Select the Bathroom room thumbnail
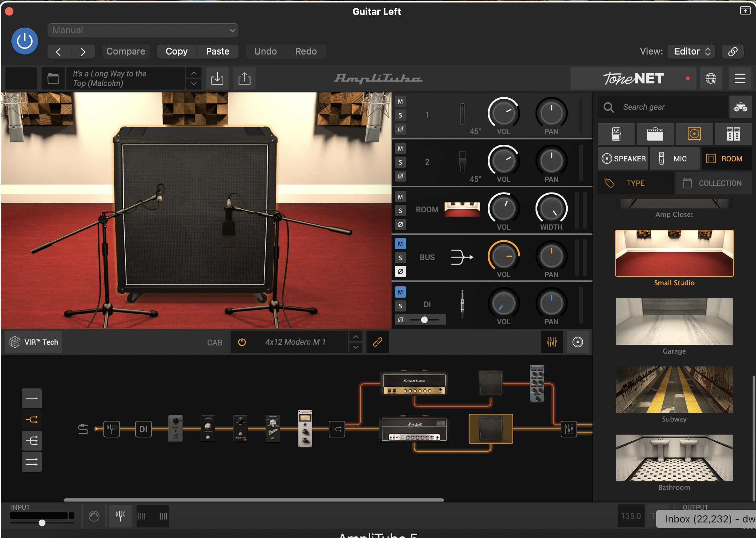 (674, 458)
